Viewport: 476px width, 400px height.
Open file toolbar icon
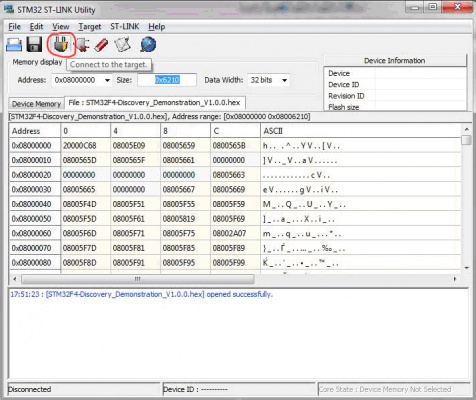[14, 45]
